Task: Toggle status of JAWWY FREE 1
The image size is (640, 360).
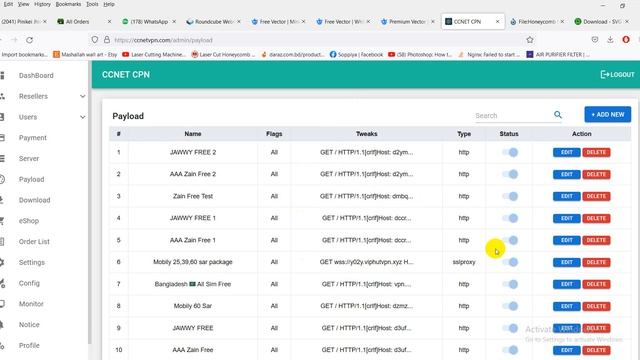Action: 510,218
